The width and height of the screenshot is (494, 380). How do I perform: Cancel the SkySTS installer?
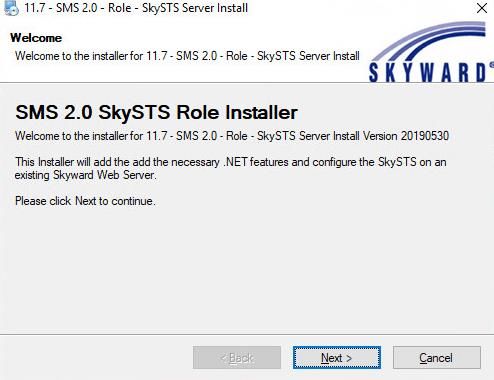437,358
